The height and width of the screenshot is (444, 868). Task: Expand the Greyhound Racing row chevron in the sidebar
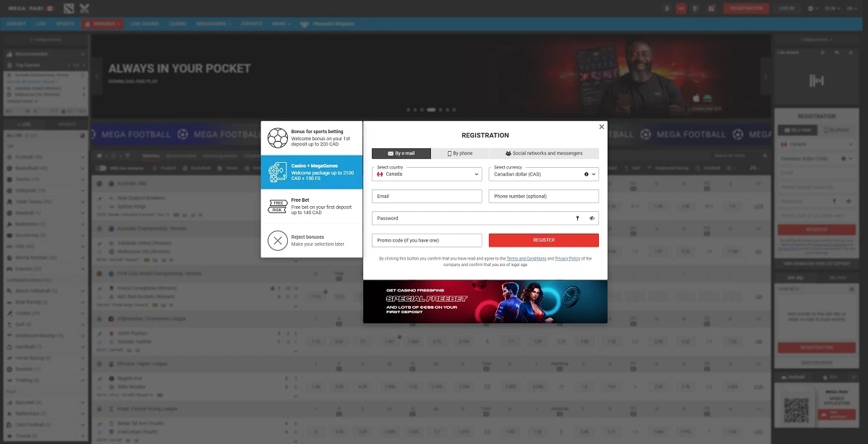click(x=82, y=336)
